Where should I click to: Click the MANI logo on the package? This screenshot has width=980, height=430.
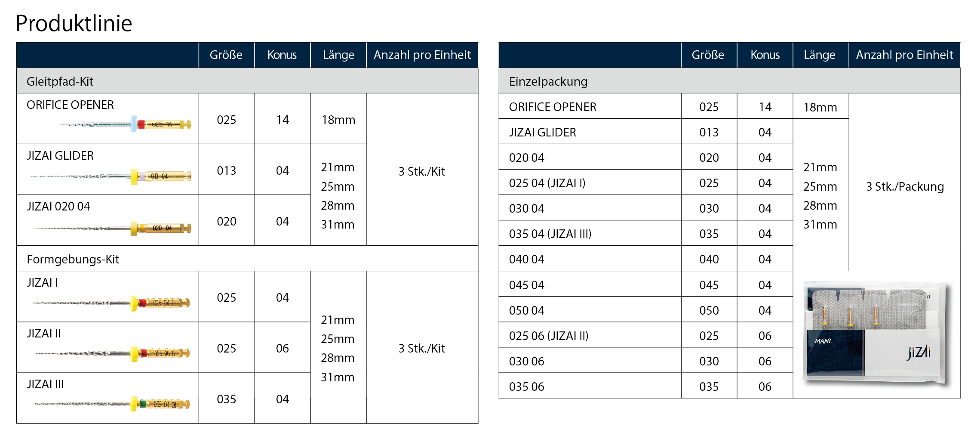coord(823,341)
